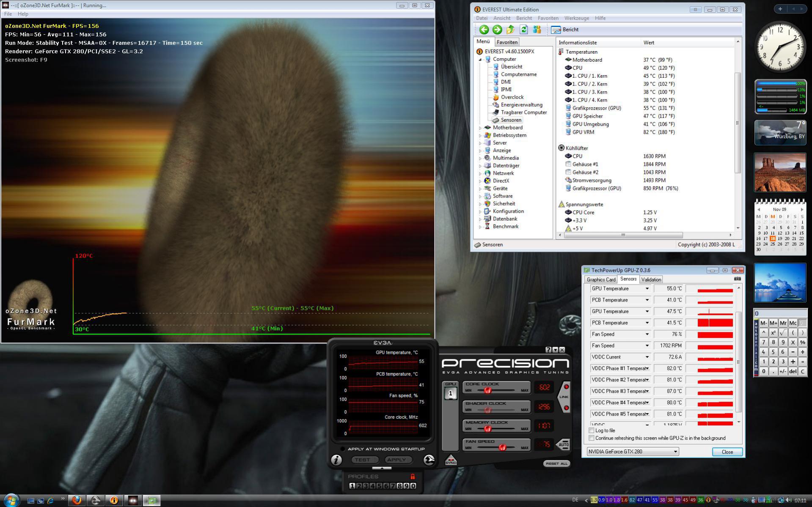This screenshot has height=507, width=812.
Task: Click the Würzburg weather gadget
Action: pyautogui.click(x=780, y=132)
